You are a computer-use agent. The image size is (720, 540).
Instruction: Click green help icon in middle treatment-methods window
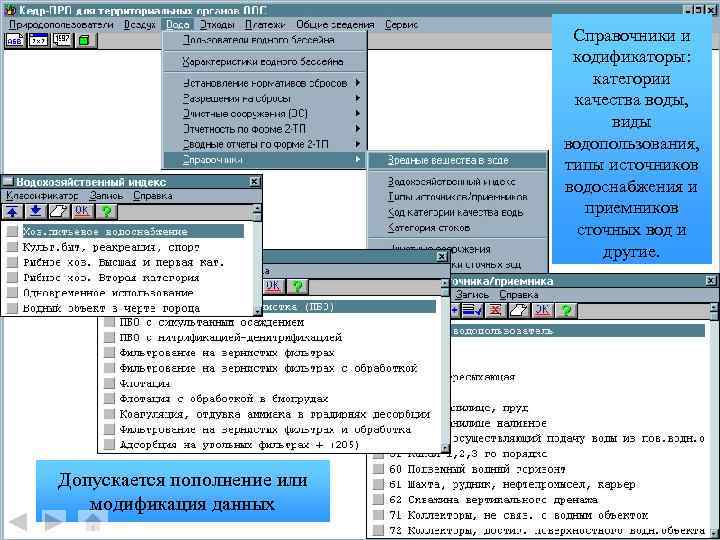[x=297, y=287]
